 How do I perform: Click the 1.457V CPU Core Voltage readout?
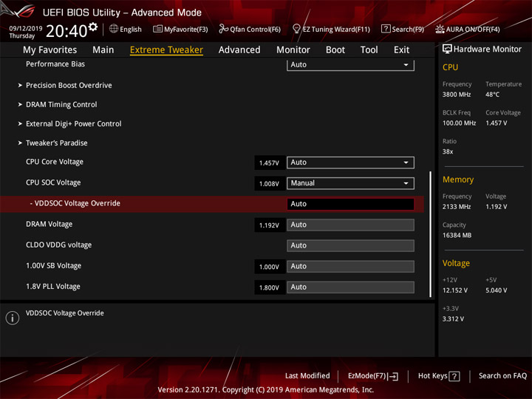(x=269, y=163)
